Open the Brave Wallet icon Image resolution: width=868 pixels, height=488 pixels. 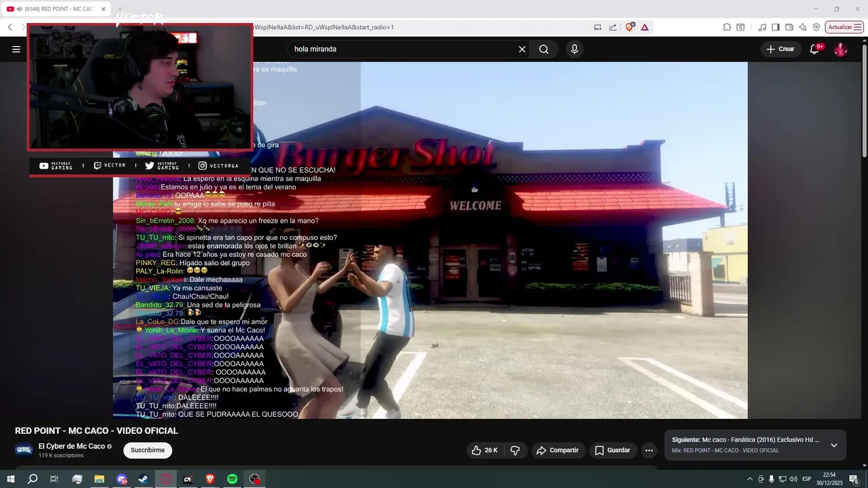pos(789,27)
